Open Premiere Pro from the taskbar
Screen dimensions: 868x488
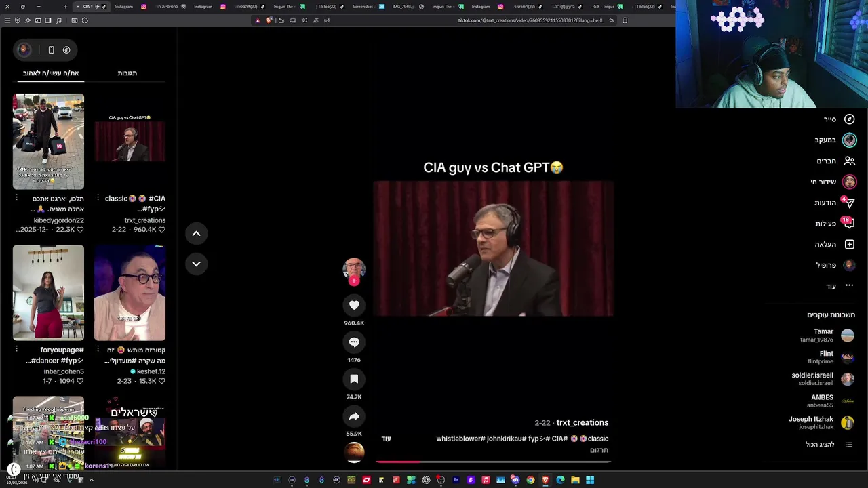(456, 480)
